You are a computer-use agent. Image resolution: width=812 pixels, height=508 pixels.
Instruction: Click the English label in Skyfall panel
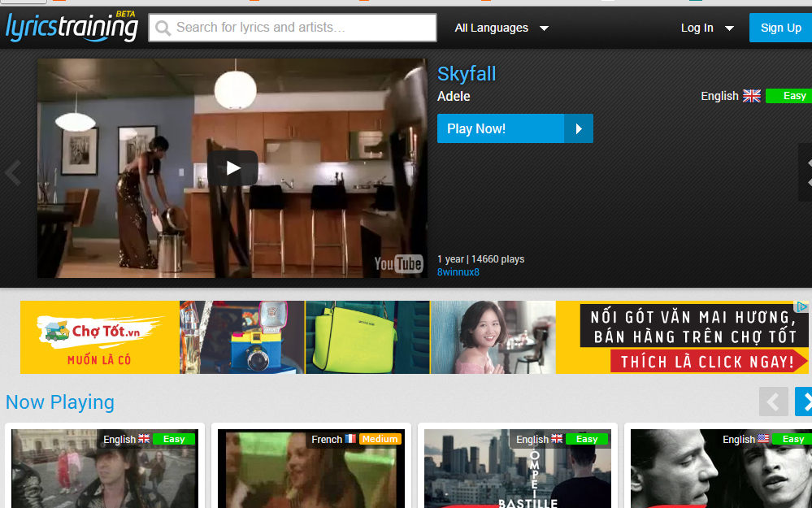[719, 97]
